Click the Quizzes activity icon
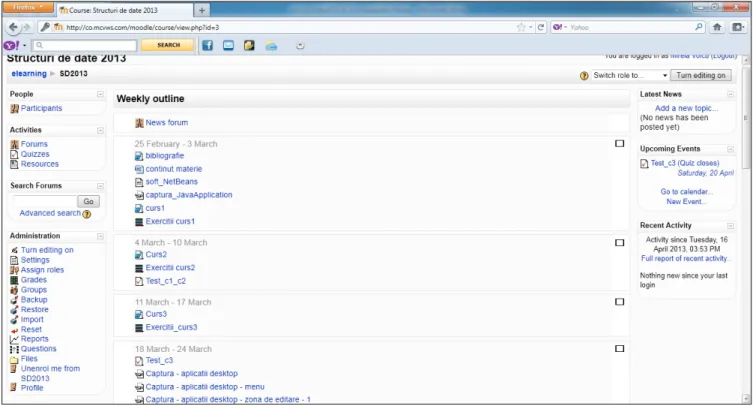Viewport: 753px width, 406px height. click(14, 154)
